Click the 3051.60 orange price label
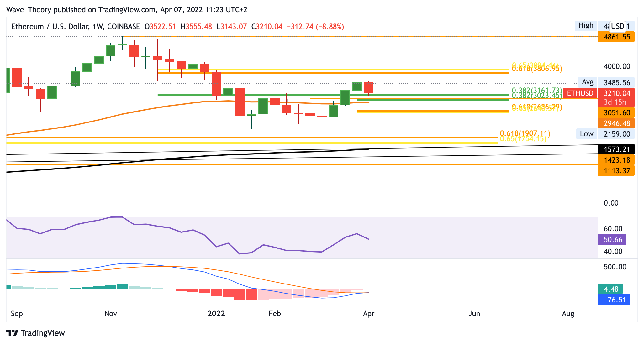The image size is (644, 344). pos(616,113)
